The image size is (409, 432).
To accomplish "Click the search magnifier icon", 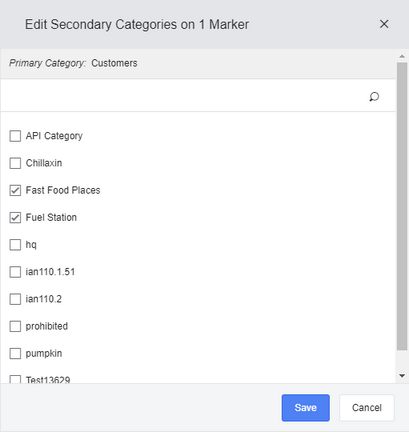I will click(374, 97).
